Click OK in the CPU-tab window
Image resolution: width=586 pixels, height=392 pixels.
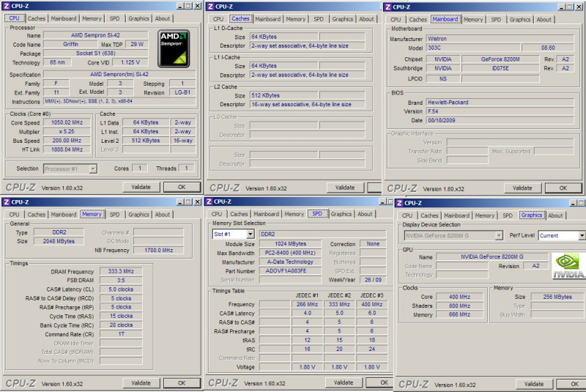pyautogui.click(x=182, y=188)
